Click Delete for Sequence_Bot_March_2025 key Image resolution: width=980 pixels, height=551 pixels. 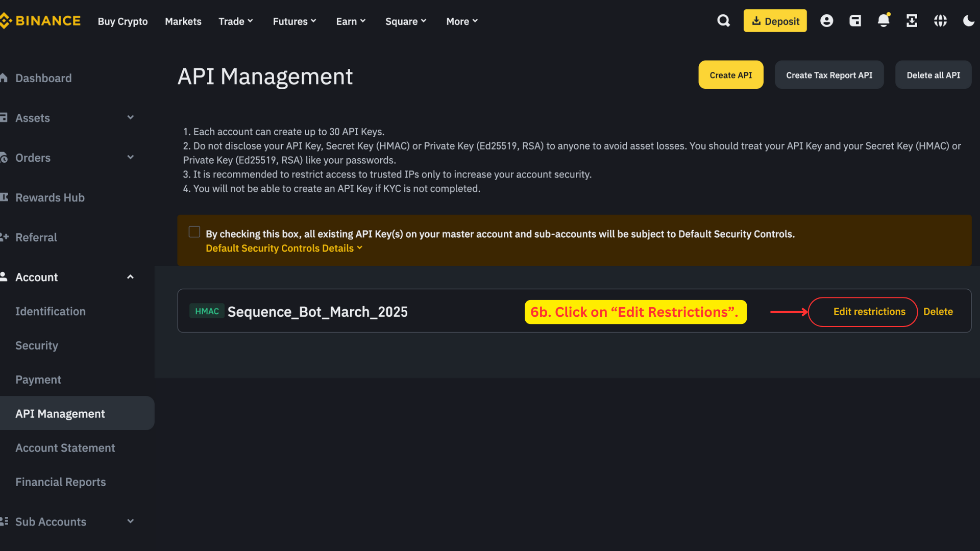tap(938, 312)
